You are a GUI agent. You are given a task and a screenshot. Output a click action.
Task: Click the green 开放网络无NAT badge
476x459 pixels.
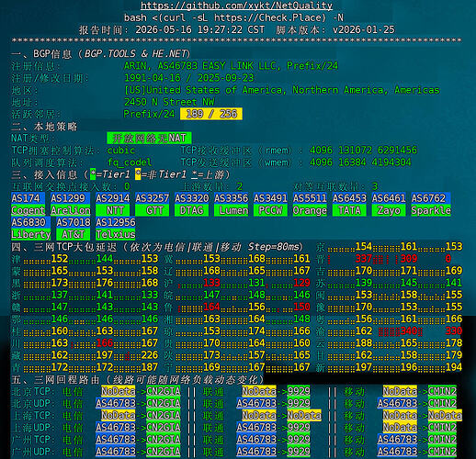click(149, 138)
